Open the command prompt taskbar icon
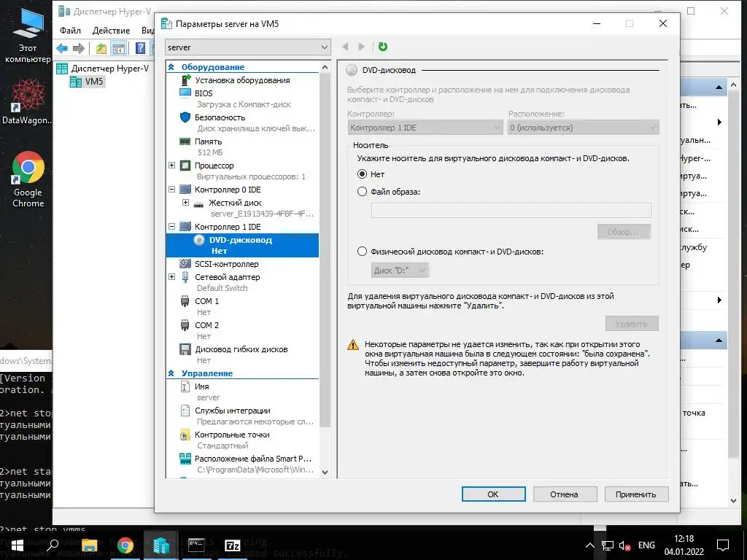The width and height of the screenshot is (747, 560). 196,545
